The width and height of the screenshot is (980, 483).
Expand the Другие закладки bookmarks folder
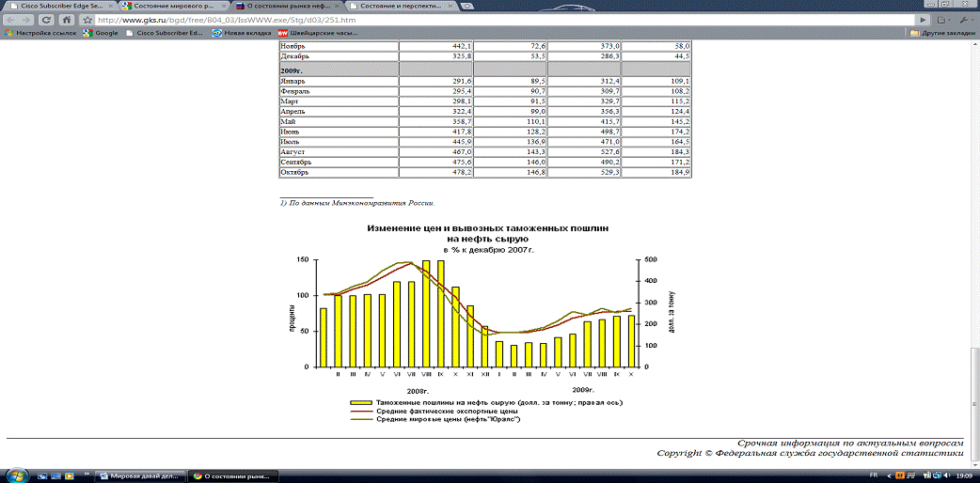943,33
